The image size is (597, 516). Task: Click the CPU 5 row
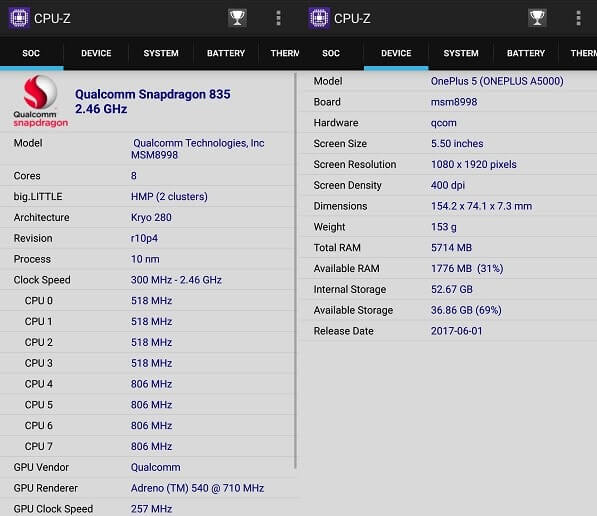point(147,405)
